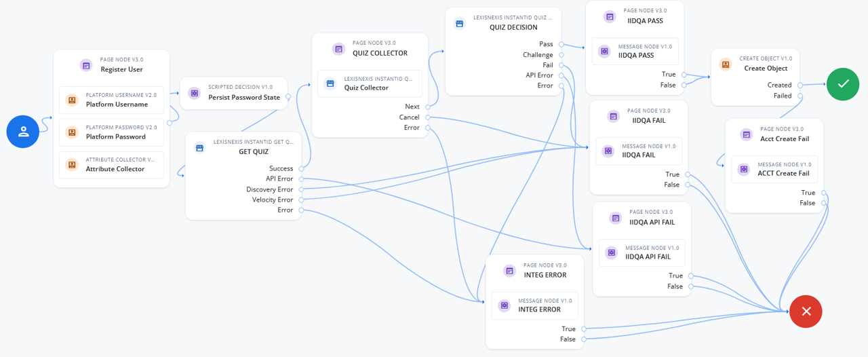Viewport: 868px width, 357px height.
Task: Click the Platform Password node icon
Action: pyautogui.click(x=71, y=132)
